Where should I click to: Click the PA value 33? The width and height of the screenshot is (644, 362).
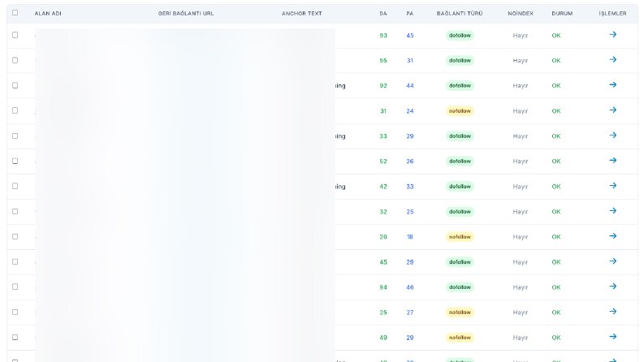pyautogui.click(x=410, y=187)
